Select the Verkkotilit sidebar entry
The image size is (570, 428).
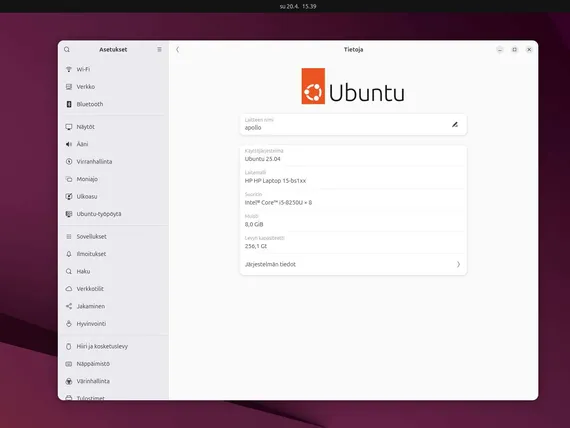point(113,289)
